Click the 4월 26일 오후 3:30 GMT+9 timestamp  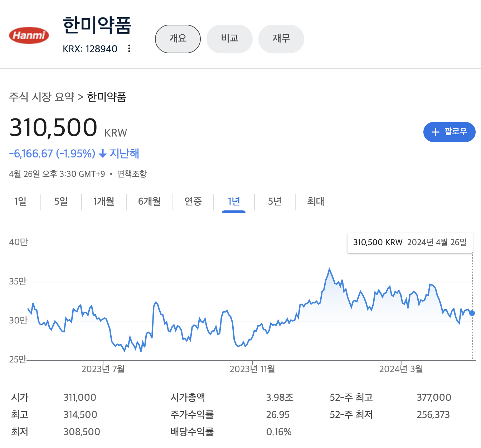coord(57,174)
